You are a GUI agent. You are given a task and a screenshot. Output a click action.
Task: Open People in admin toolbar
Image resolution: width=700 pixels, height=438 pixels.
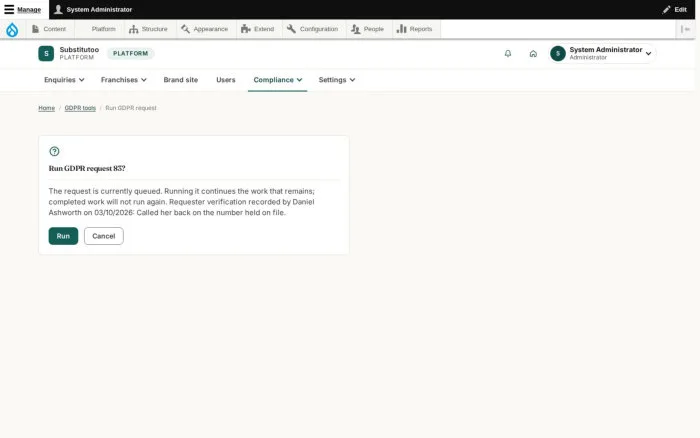(368, 29)
